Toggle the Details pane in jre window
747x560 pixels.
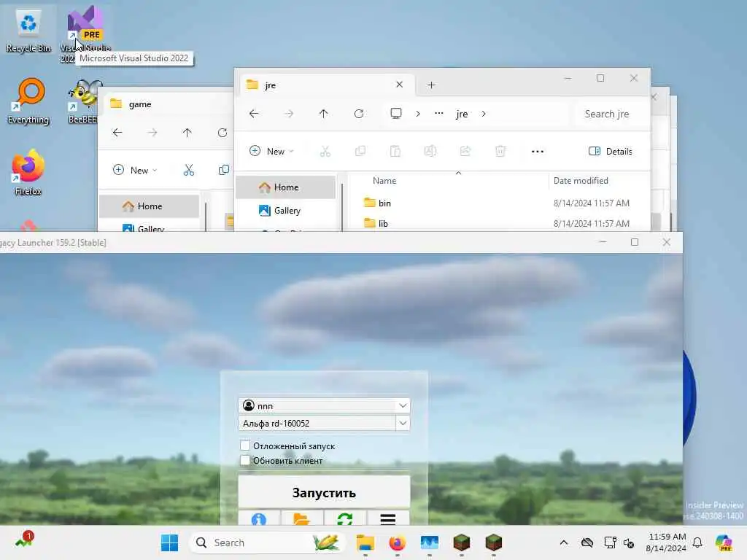click(611, 152)
